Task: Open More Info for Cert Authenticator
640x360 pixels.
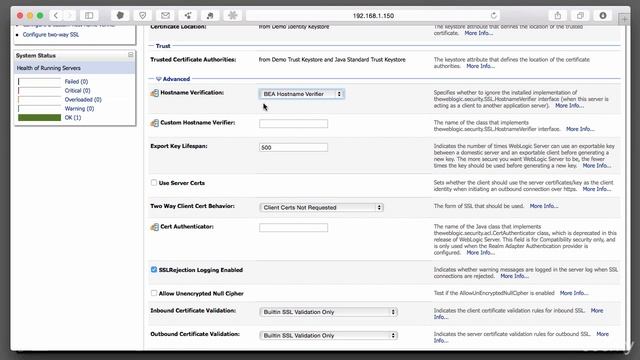Action: pyautogui.click(x=480, y=253)
